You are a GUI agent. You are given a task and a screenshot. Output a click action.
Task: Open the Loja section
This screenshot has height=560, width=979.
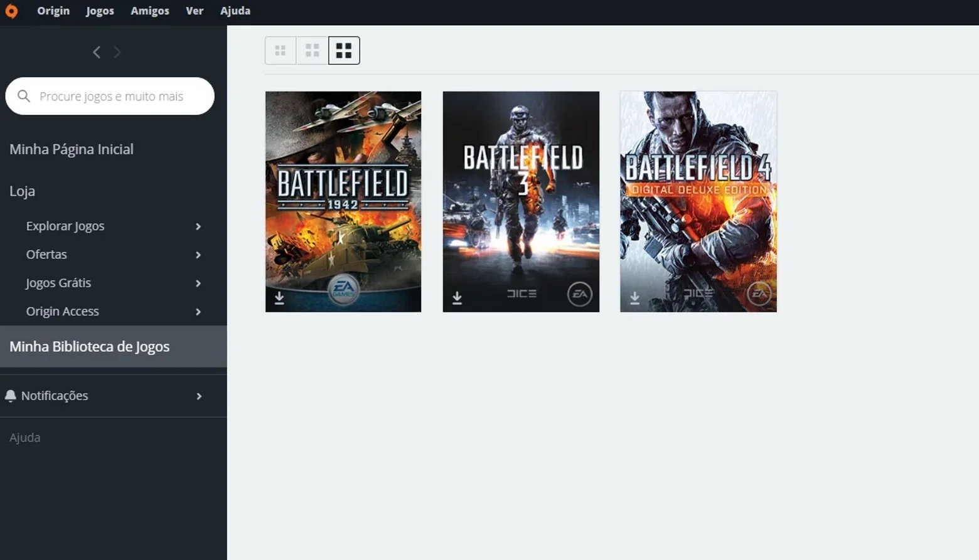point(22,191)
